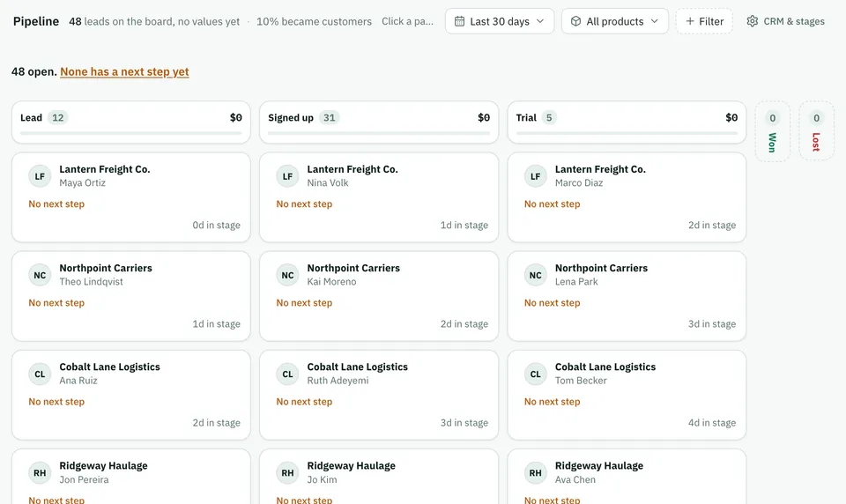Click the chevron on All products
The height and width of the screenshot is (504, 846).
[x=655, y=21]
